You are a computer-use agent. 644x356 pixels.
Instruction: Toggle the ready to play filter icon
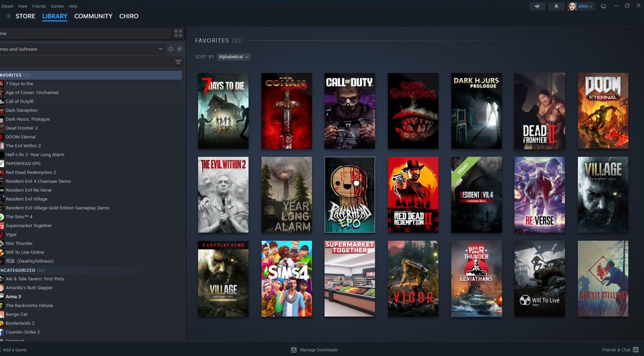[x=180, y=49]
